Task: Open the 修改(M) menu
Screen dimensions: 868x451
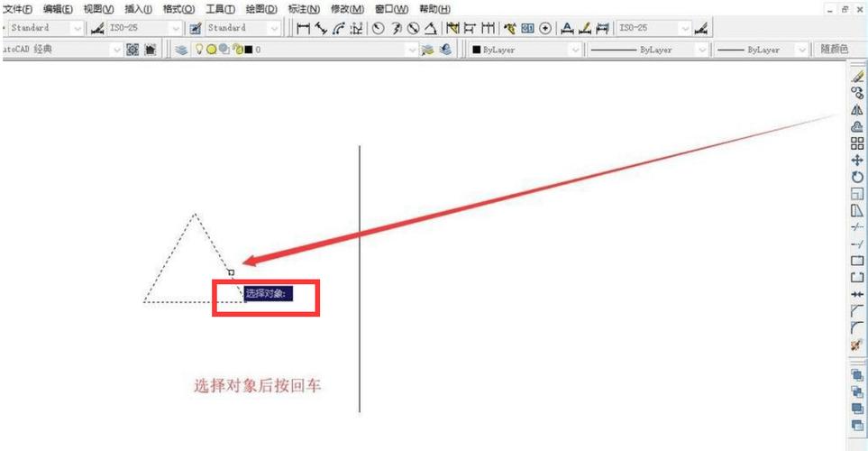Action: tap(347, 9)
